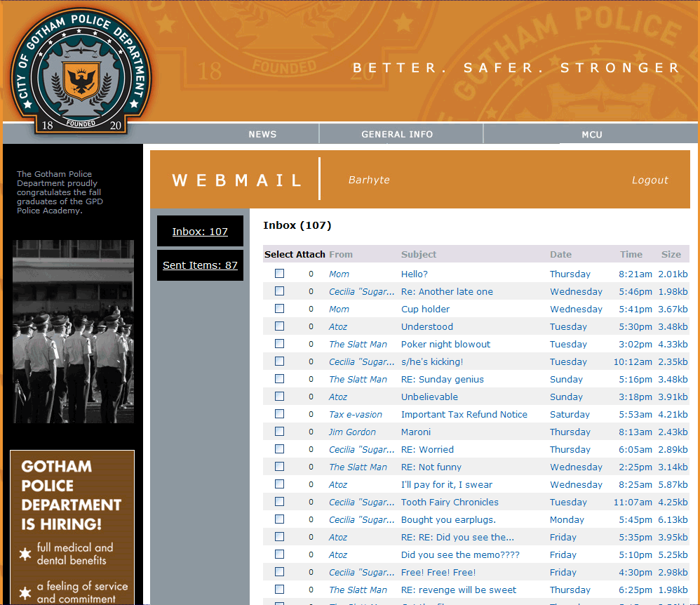Open the Cup holder email
This screenshot has height=605, width=700.
coord(425,310)
